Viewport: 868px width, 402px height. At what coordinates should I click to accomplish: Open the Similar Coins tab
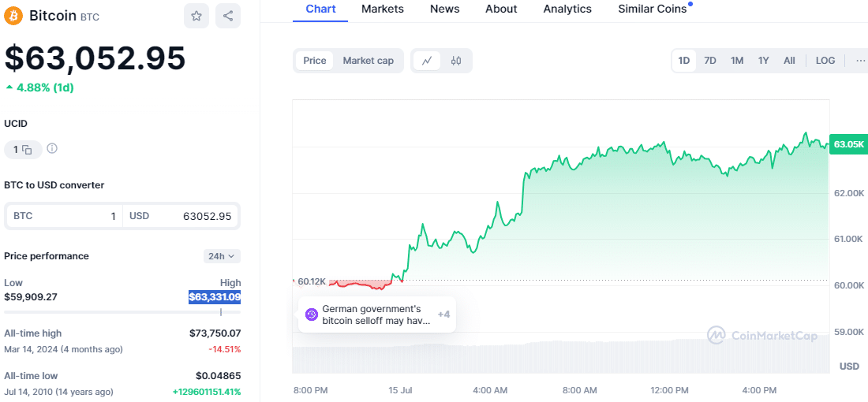tap(653, 9)
